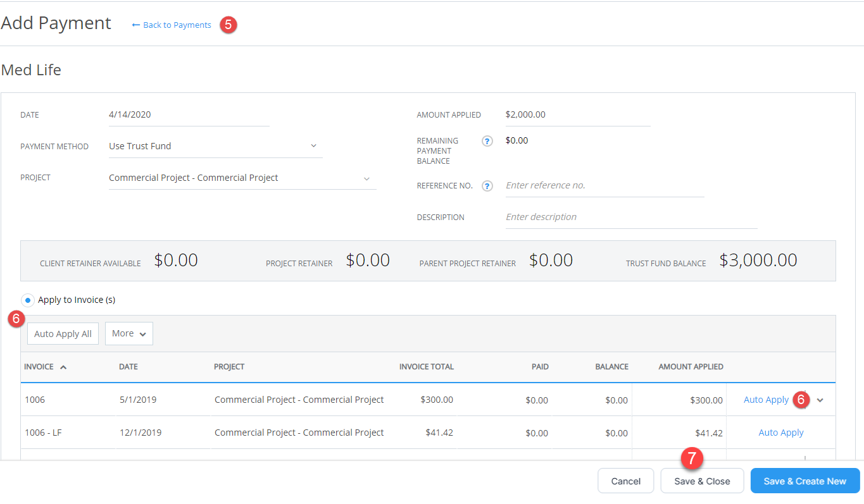Screen dimensions: 864x504
Task: Click Project column header
Action: 229,367
